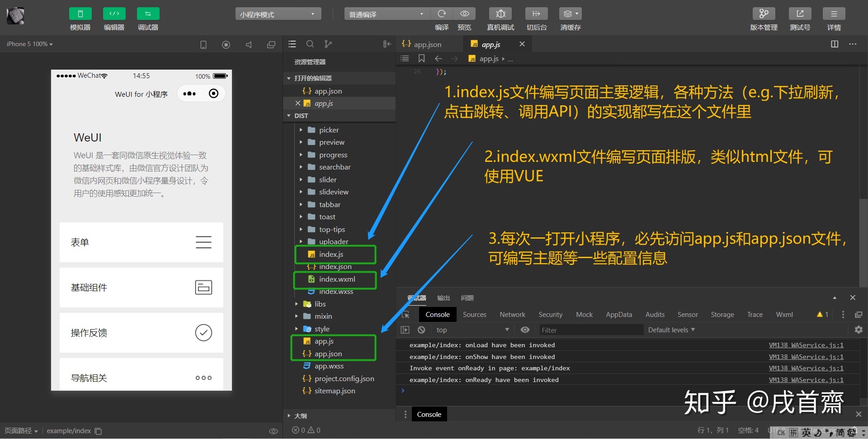Open the 清缓存 clear cache menu
Viewport: 868px width, 439px height.
point(570,14)
